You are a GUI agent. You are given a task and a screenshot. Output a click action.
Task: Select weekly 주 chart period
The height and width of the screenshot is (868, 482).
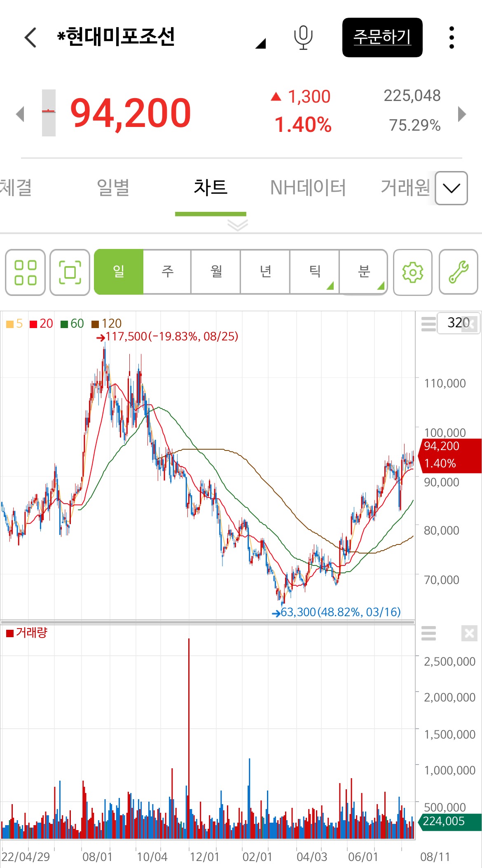pyautogui.click(x=167, y=272)
